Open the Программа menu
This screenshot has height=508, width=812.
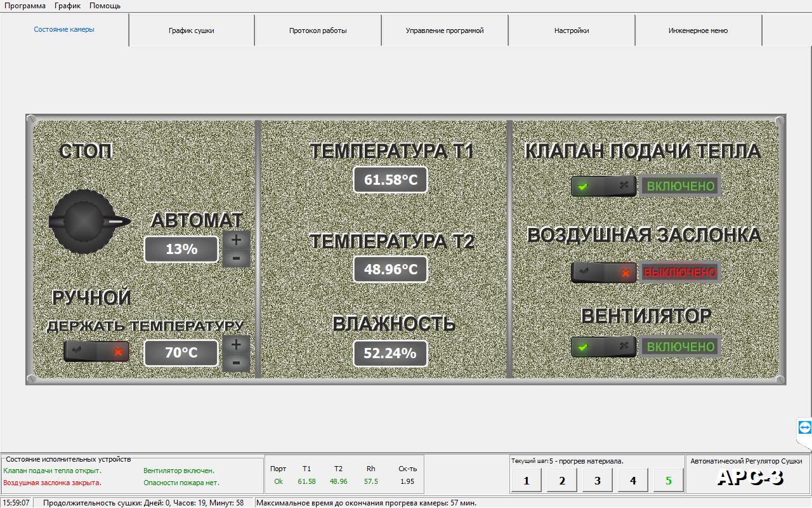(25, 6)
